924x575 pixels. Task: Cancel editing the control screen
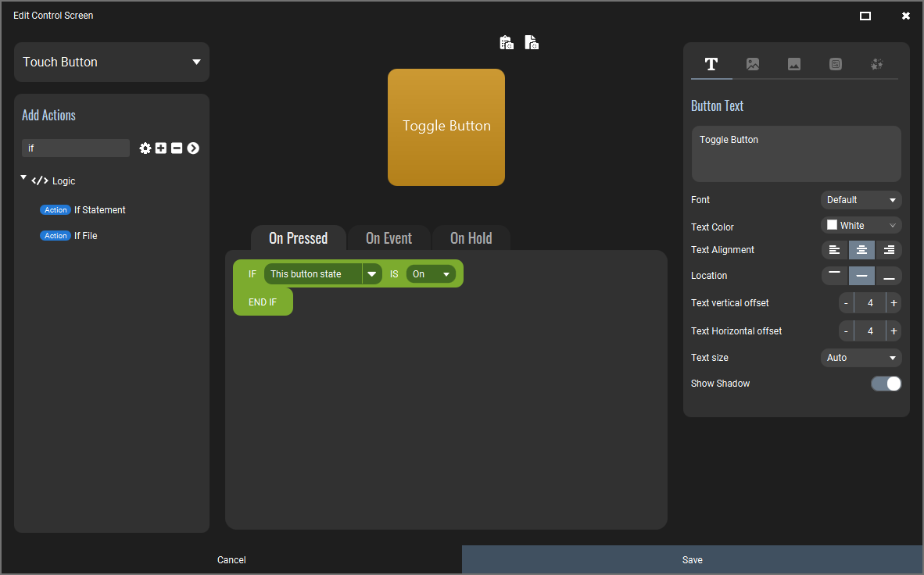point(231,559)
